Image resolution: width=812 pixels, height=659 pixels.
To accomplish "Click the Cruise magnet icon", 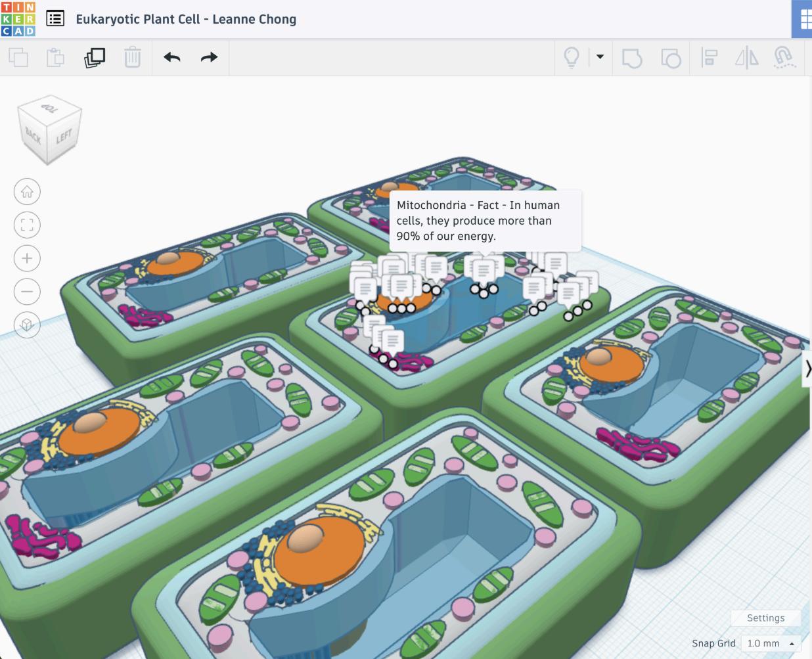I will pos(784,57).
